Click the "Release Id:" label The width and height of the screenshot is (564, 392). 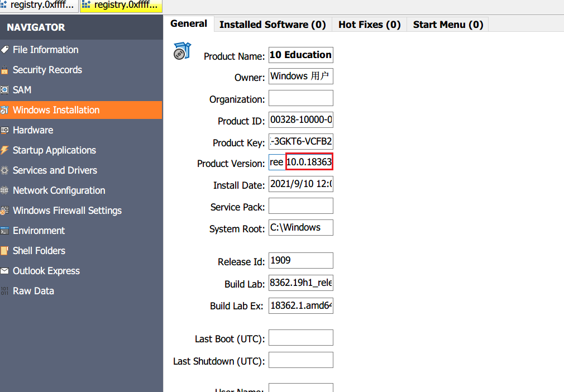[x=241, y=262]
